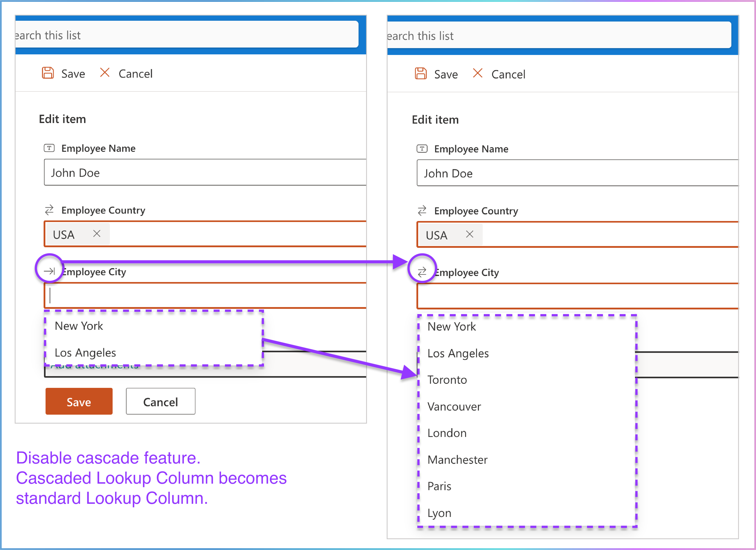Click the Employee City input field, right panel
Viewport: 756px width, 550px height.
tap(578, 296)
